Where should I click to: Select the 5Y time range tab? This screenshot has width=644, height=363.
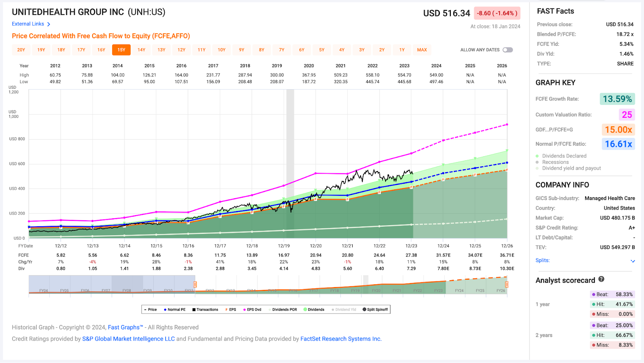(322, 50)
